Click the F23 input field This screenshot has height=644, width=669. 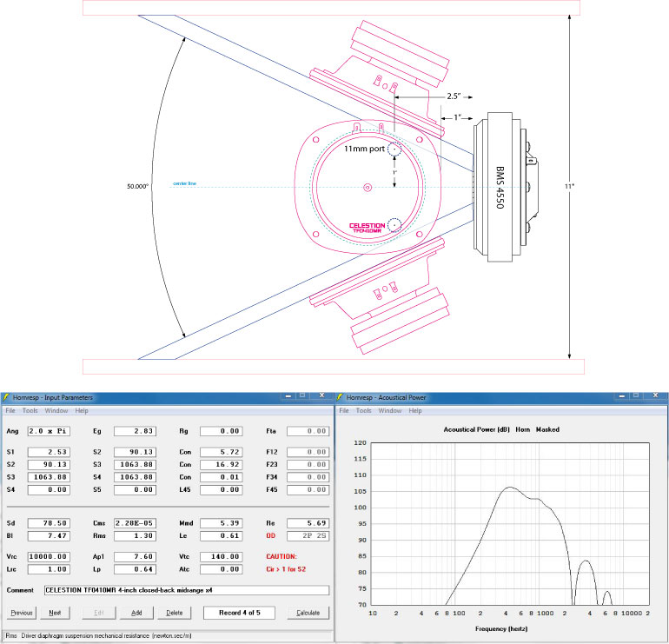click(x=308, y=464)
